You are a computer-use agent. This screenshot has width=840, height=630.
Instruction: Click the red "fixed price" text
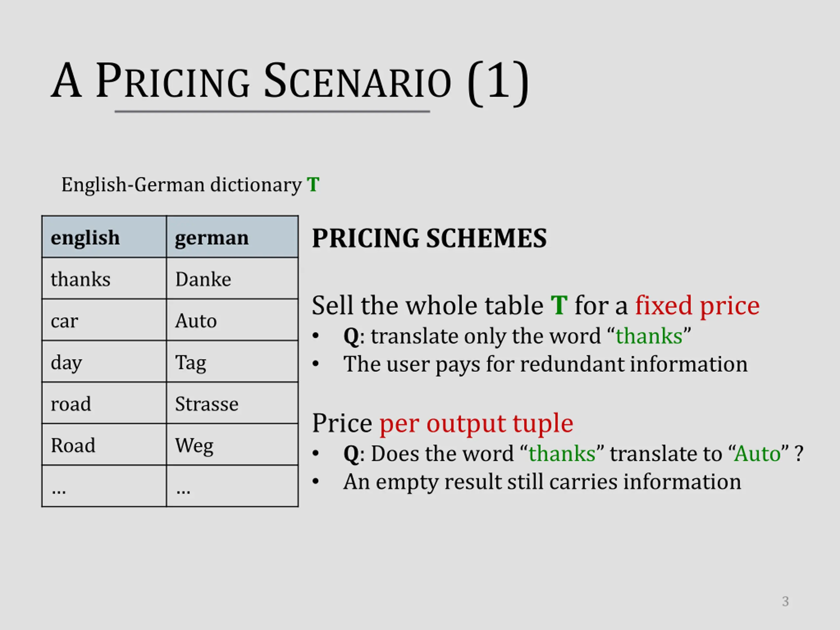pyautogui.click(x=697, y=306)
